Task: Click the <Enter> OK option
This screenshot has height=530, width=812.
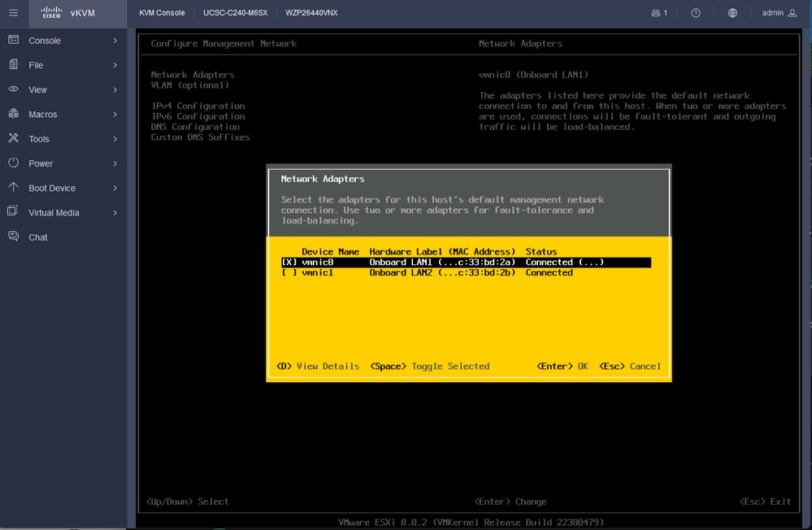Action: [x=562, y=367]
